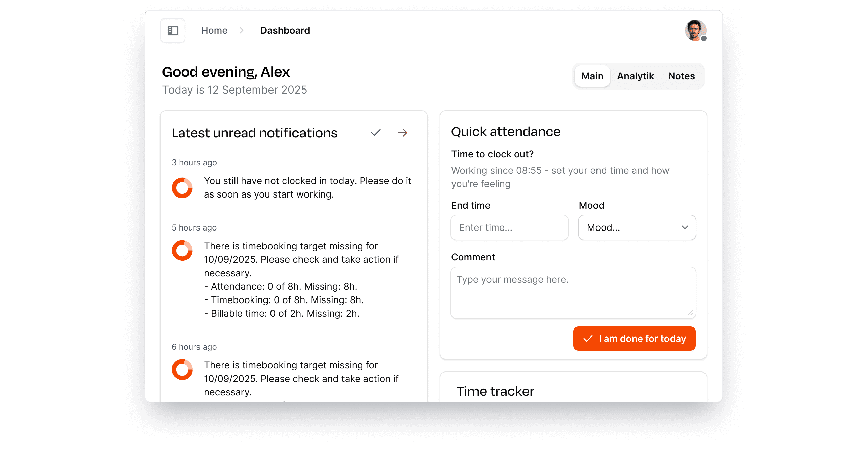Click breadcrumb chevron separator after Home
The image size is (868, 461).
tap(242, 30)
